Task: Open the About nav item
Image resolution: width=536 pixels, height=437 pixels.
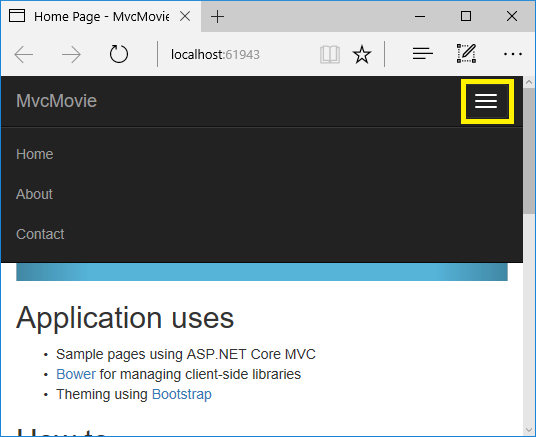Action: point(34,194)
